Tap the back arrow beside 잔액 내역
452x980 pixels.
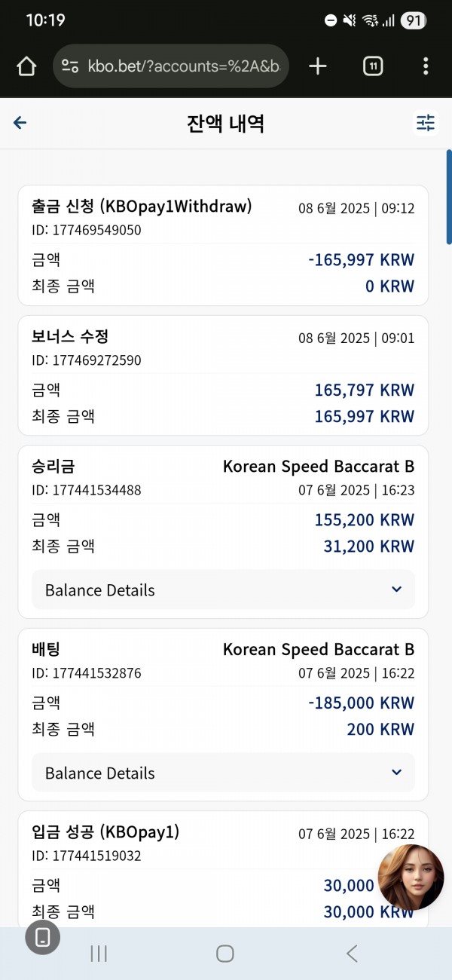[x=20, y=123]
